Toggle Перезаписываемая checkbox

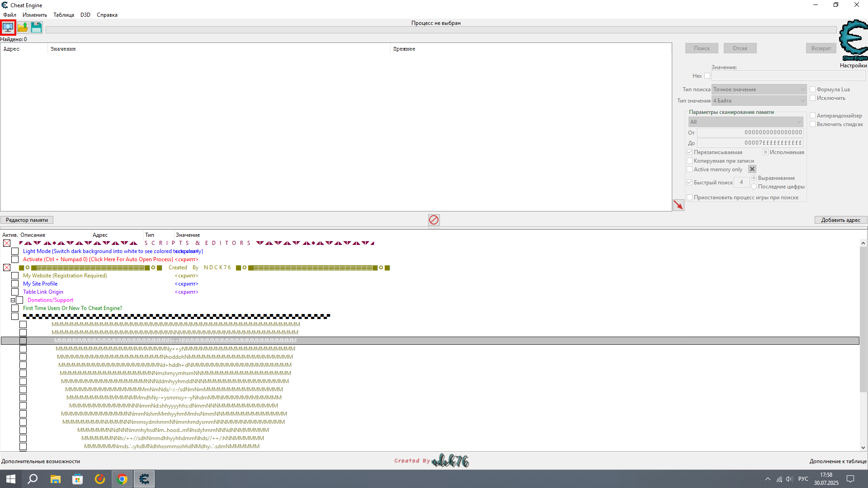689,152
